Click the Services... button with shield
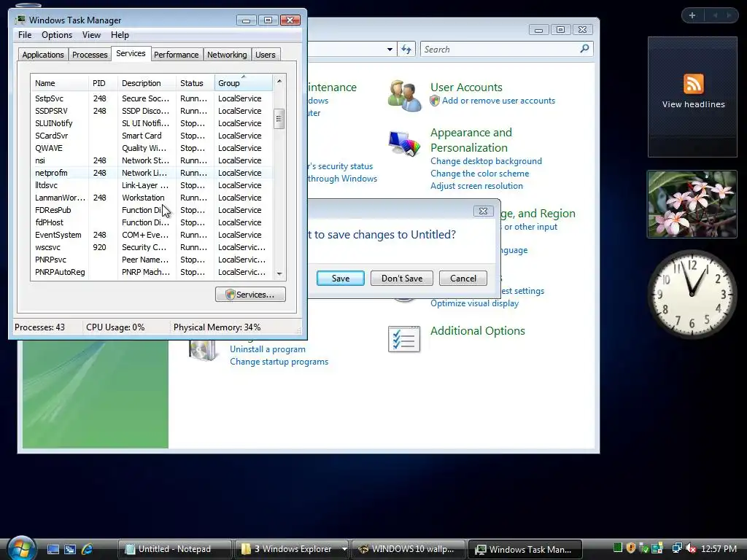747x560 pixels. pyautogui.click(x=251, y=295)
